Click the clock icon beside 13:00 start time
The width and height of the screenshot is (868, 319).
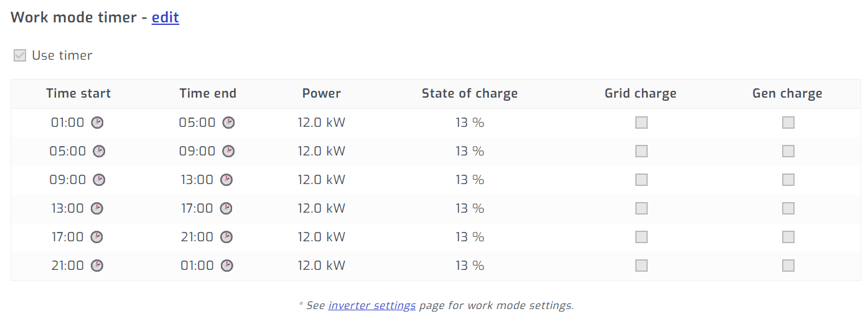(97, 208)
